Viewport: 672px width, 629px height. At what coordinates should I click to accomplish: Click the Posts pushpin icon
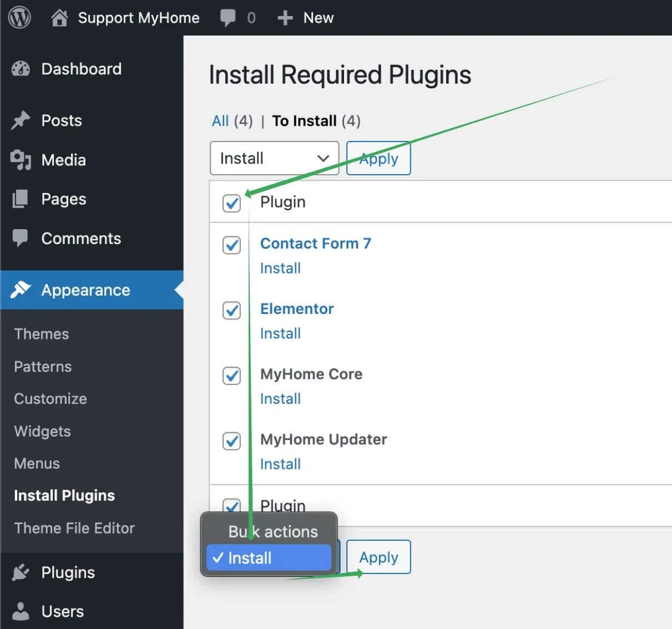(x=21, y=120)
